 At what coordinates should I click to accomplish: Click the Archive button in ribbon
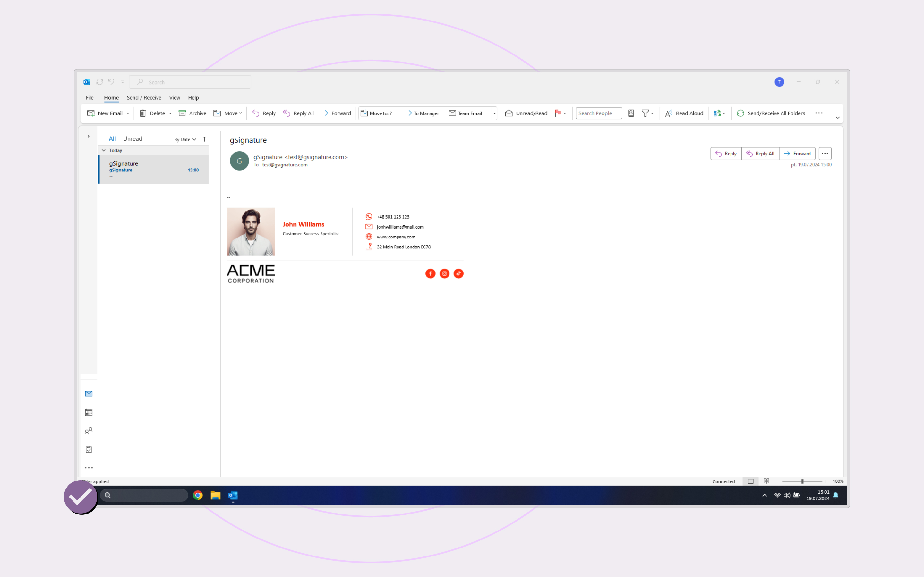(193, 113)
